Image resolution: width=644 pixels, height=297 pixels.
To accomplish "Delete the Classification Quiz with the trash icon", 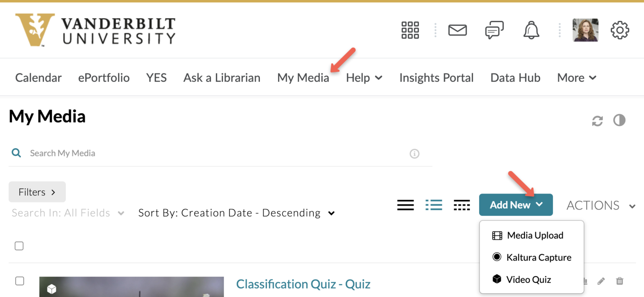I will (619, 281).
